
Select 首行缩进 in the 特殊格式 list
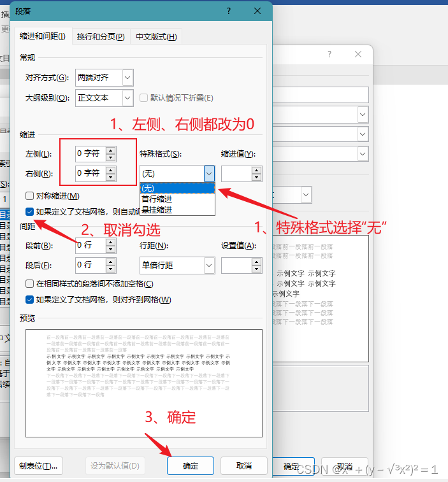pyautogui.click(x=177, y=199)
